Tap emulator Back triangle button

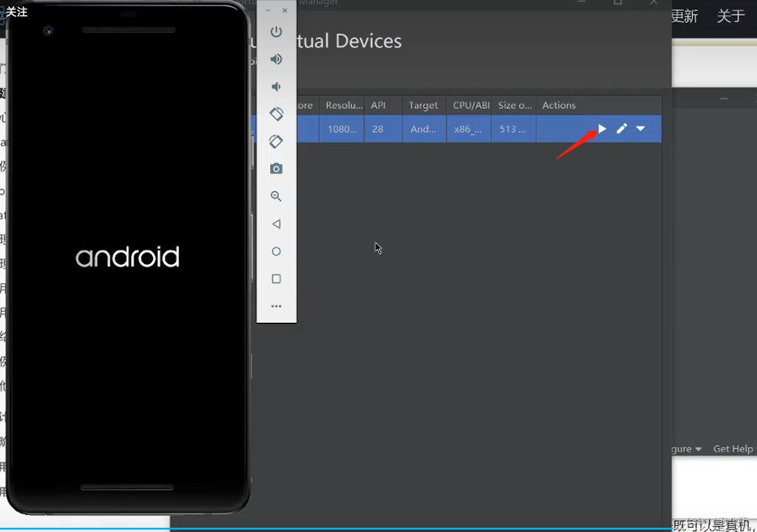pos(276,224)
